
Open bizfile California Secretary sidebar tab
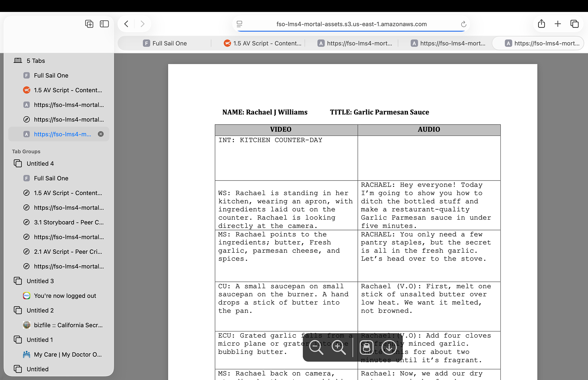pos(68,325)
